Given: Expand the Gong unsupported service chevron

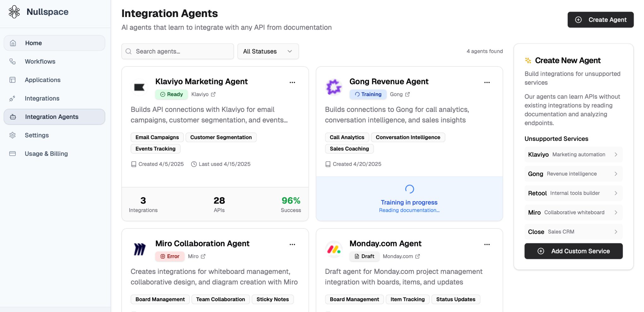Looking at the screenshot, I should [x=616, y=174].
